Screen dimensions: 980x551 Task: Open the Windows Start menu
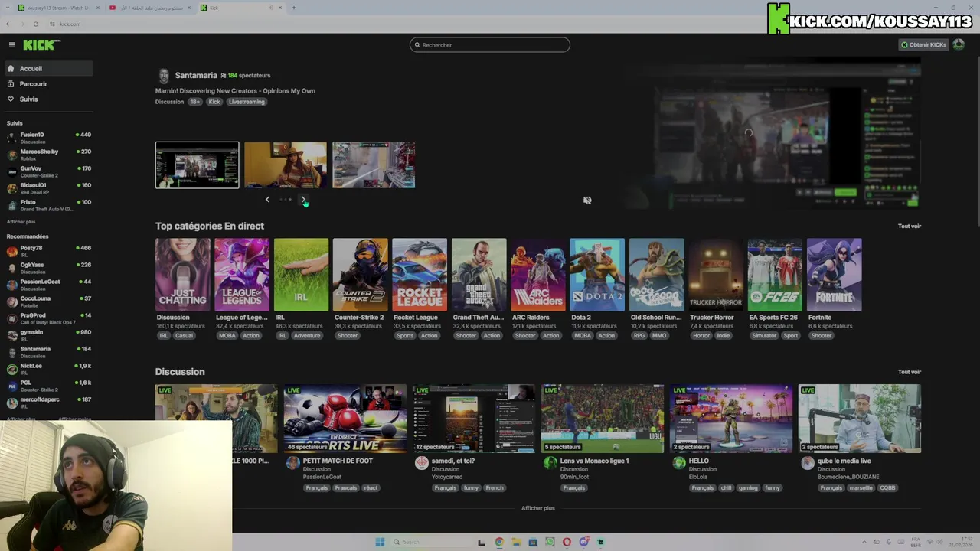click(x=380, y=543)
